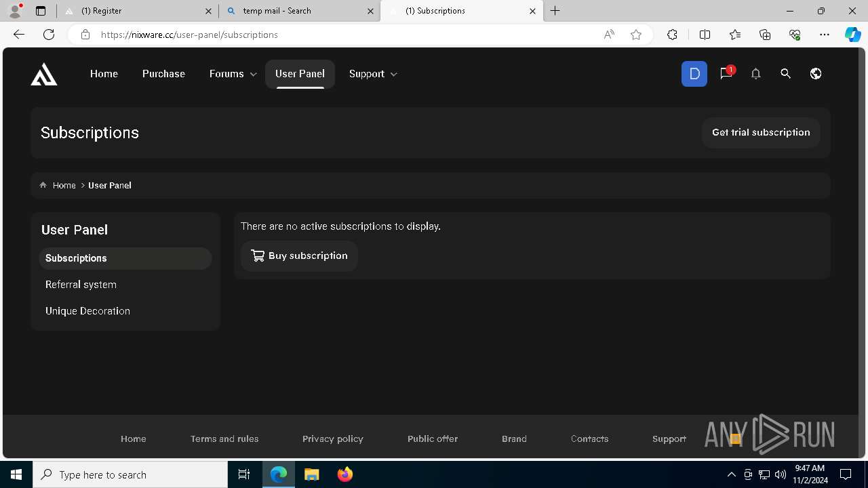Open the Favorites list icon
Screen dimensions: 868x488
coord(735,35)
